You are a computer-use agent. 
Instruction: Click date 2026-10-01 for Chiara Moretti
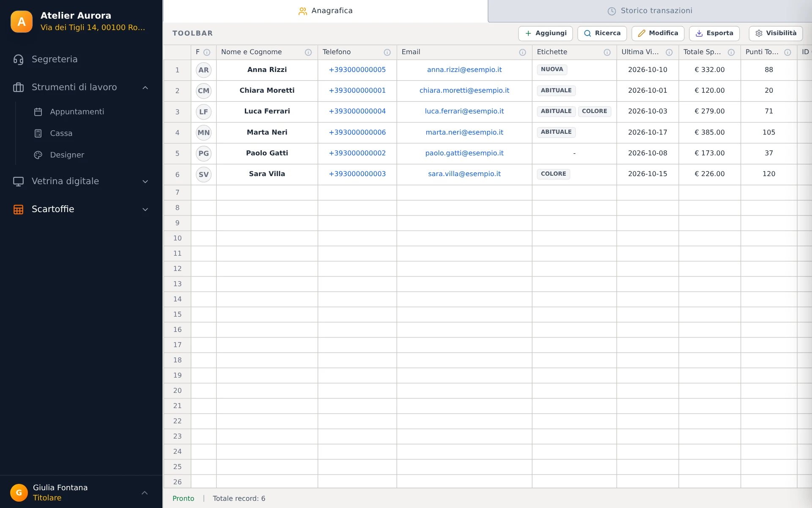(x=647, y=91)
